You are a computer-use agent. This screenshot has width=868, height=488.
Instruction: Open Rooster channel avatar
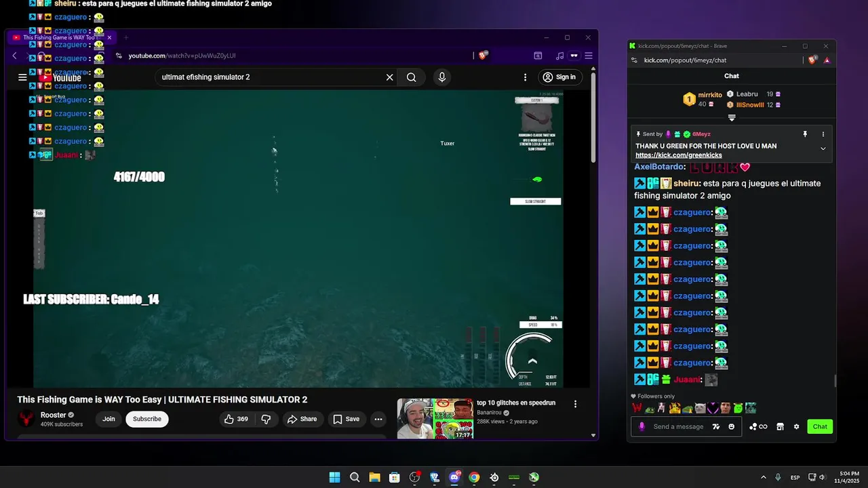click(x=26, y=419)
